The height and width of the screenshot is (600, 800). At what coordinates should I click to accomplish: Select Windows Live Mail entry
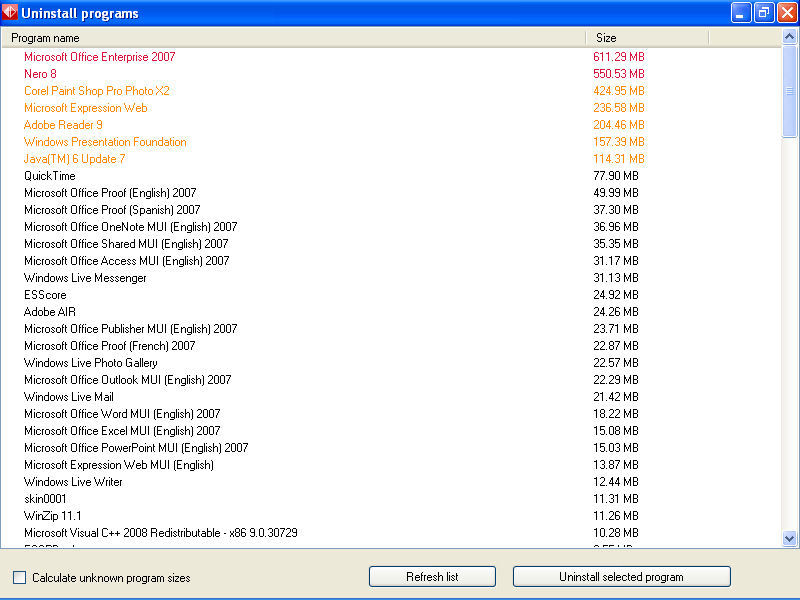pos(69,397)
